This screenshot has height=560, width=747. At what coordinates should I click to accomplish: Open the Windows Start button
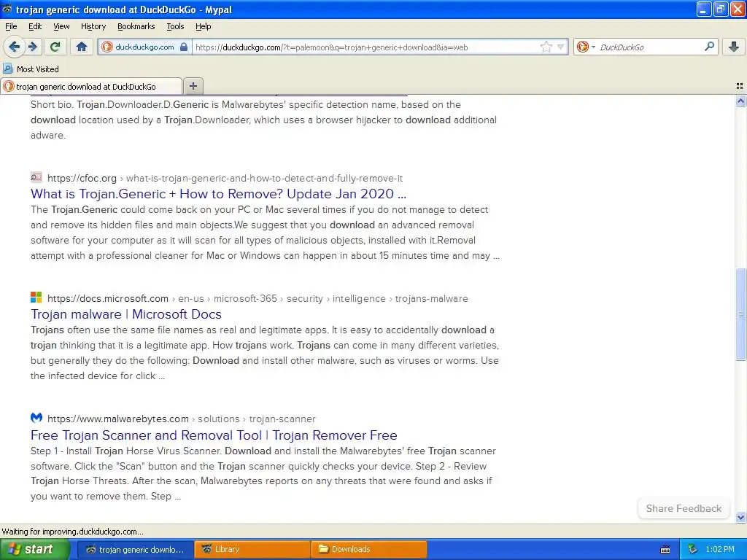point(34,550)
